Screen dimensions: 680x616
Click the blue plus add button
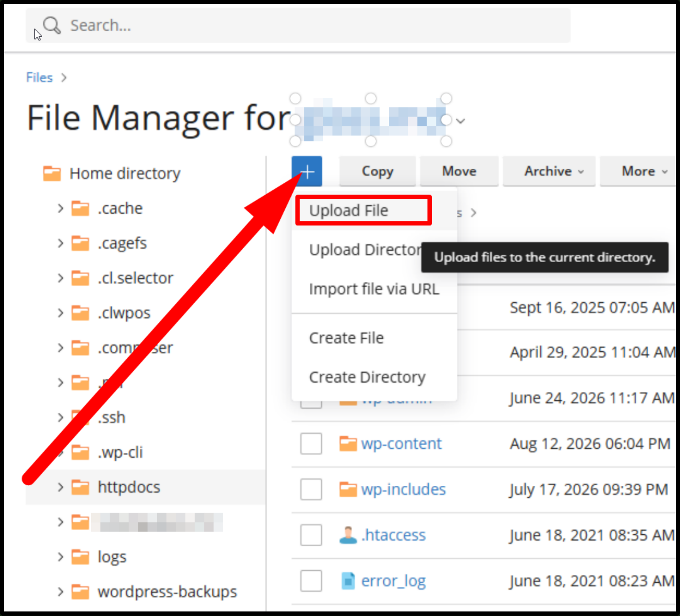point(307,171)
